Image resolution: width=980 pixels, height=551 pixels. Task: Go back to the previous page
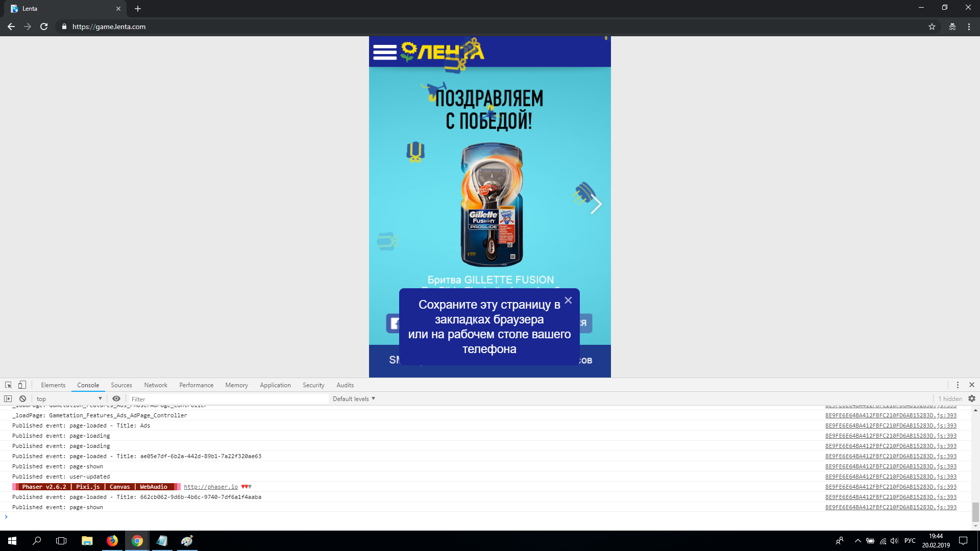pyautogui.click(x=11, y=27)
